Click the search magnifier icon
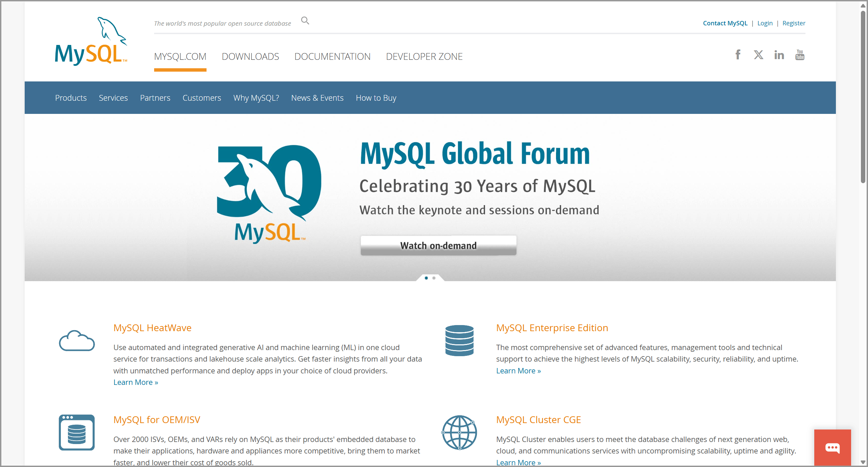 point(305,21)
